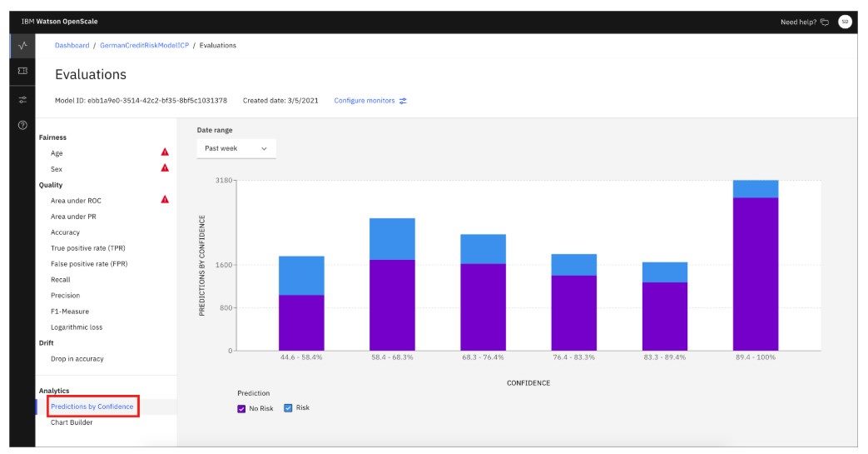Click the 89.4 - 100% confidence bar
This screenshot has height=454, width=868.
(x=755, y=267)
